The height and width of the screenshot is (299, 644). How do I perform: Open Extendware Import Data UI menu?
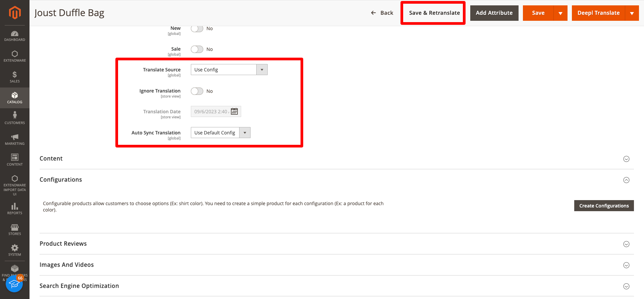pyautogui.click(x=15, y=185)
